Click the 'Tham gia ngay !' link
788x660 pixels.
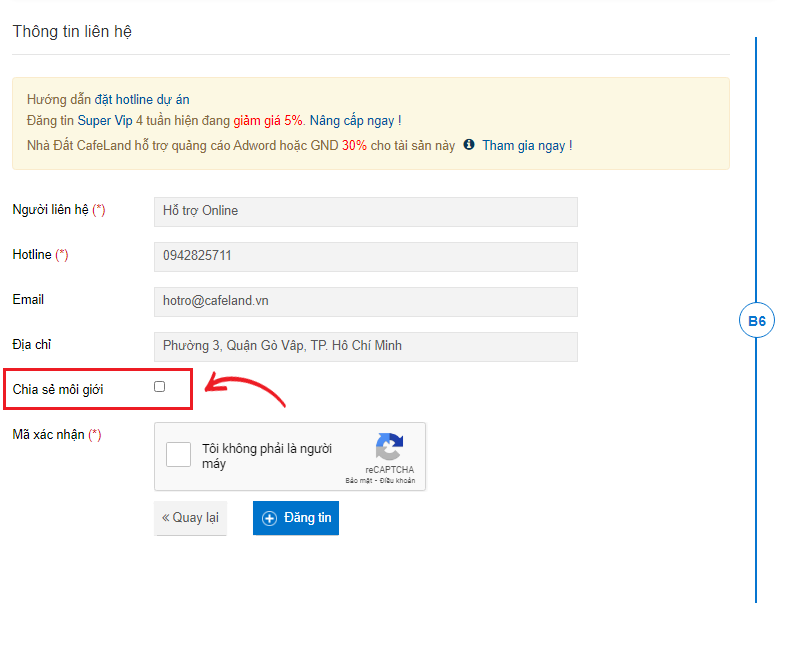point(527,146)
